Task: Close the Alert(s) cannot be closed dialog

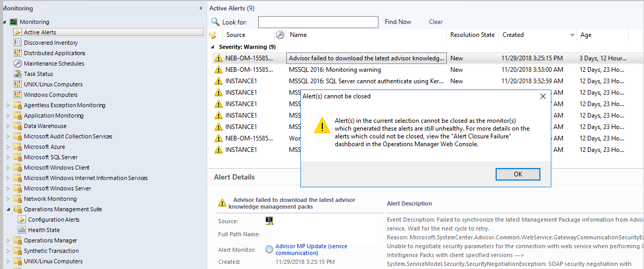Action: [x=543, y=96]
